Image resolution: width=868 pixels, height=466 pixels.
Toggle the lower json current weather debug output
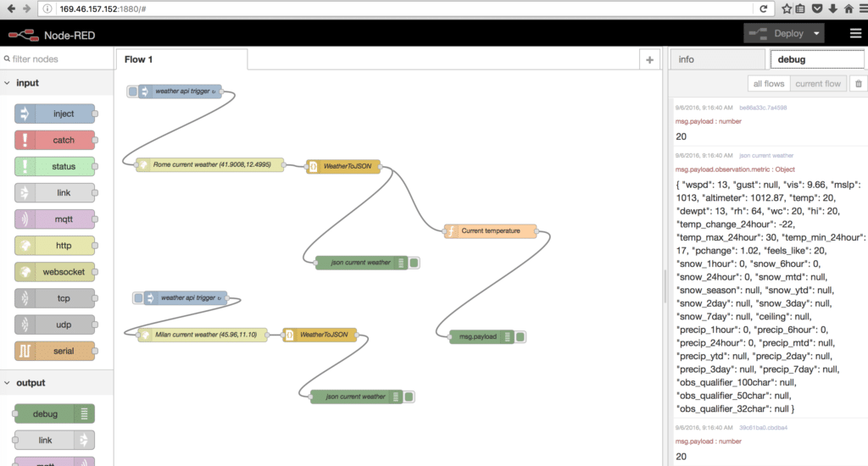[x=409, y=397]
